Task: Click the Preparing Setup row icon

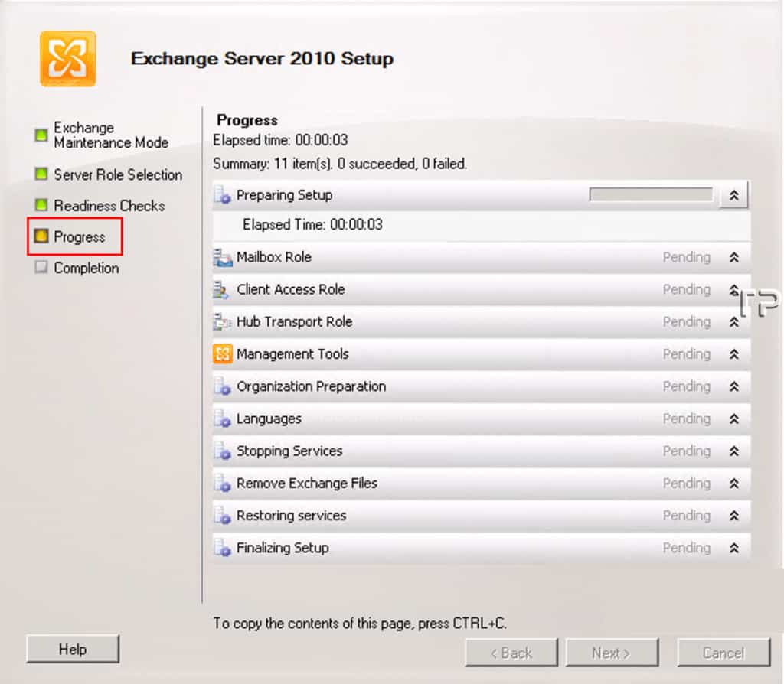Action: [x=223, y=195]
